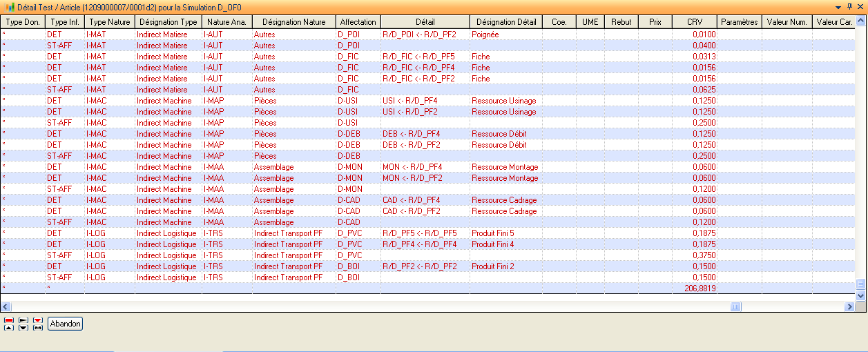Click the black up-arrow icon button

click(x=9, y=327)
